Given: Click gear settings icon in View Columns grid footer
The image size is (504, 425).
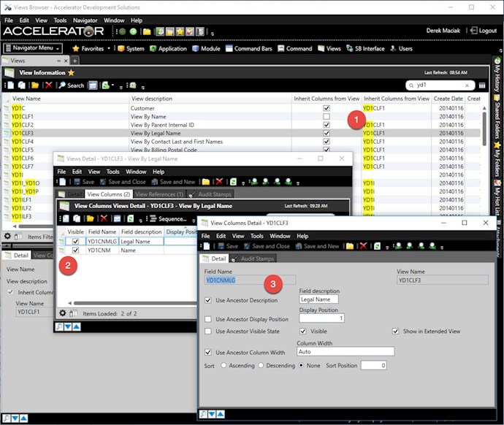Looking at the screenshot, I should point(63,313).
